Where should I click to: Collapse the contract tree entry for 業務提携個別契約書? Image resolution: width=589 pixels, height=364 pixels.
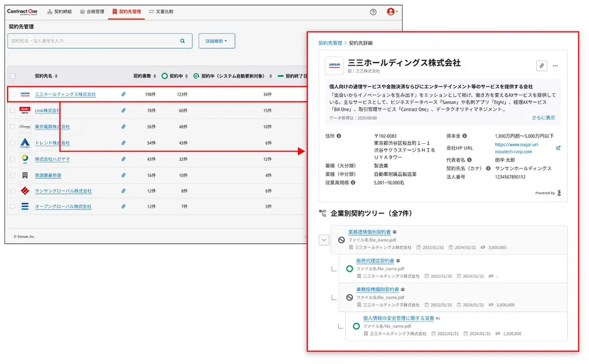(325, 240)
